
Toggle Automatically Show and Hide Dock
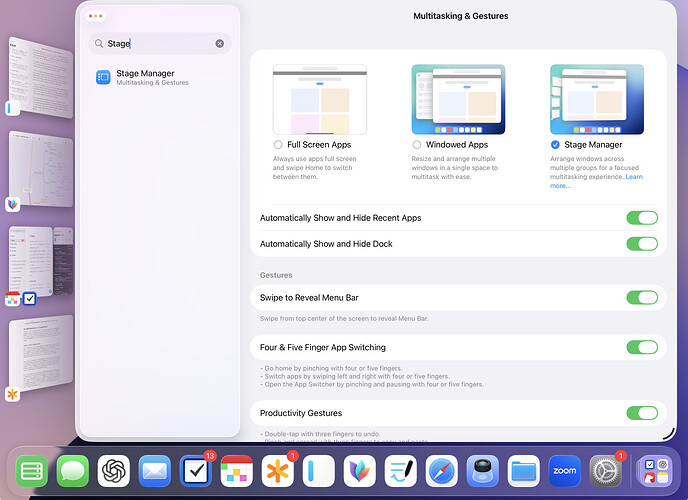click(642, 244)
